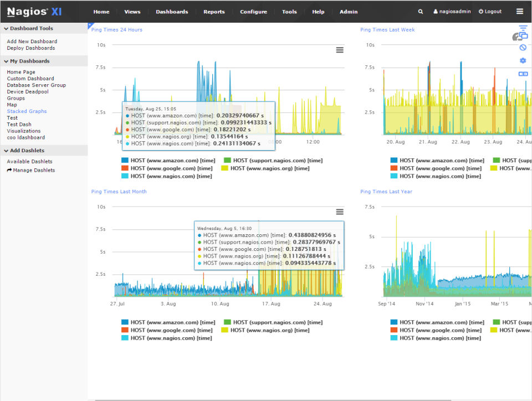Collapse the My Dashboards section
This screenshot has height=401, width=532.
(x=29, y=61)
